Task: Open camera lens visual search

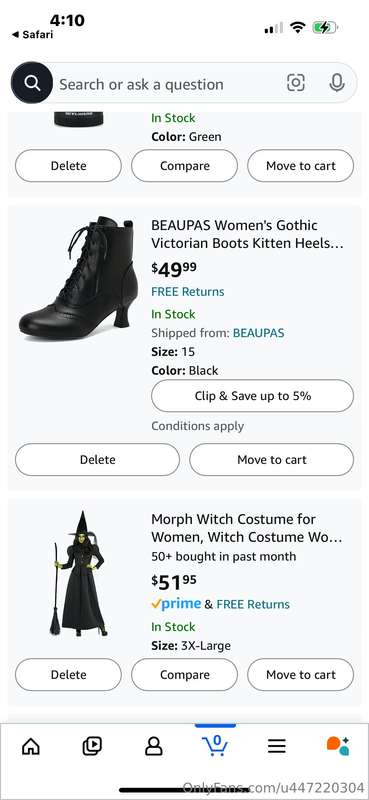Action: [296, 83]
